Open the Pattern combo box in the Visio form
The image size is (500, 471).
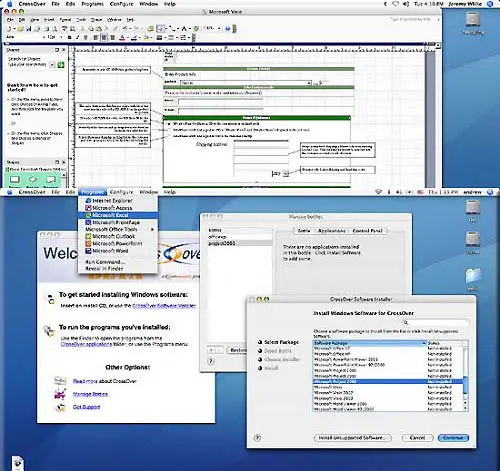(x=246, y=83)
